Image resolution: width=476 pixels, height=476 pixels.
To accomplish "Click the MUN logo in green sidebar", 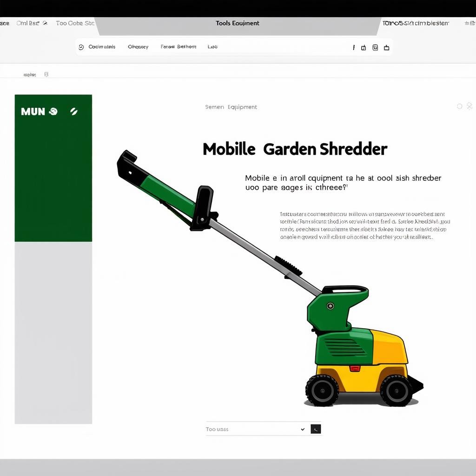I will coord(33,112).
